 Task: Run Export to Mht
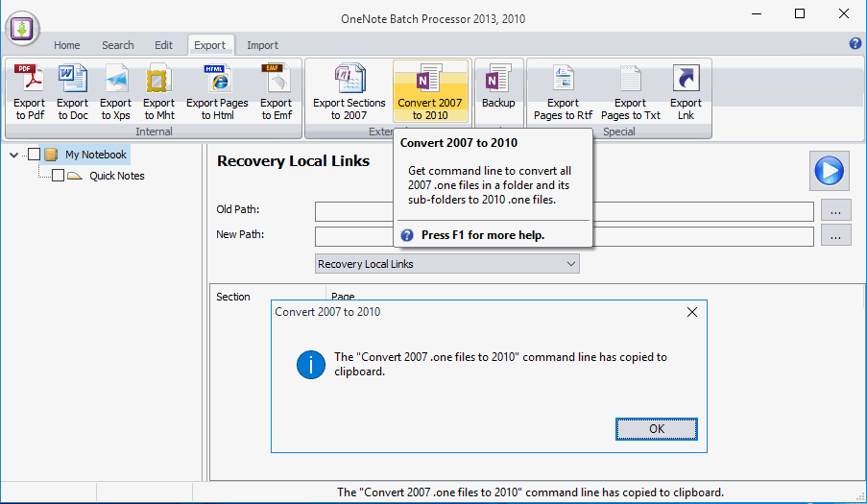[x=158, y=92]
